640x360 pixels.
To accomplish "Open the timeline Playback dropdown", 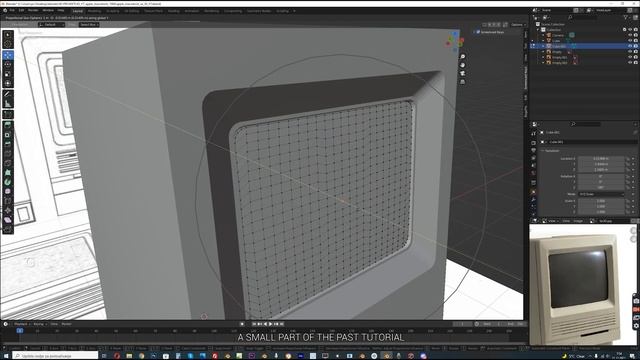I will 21,324.
